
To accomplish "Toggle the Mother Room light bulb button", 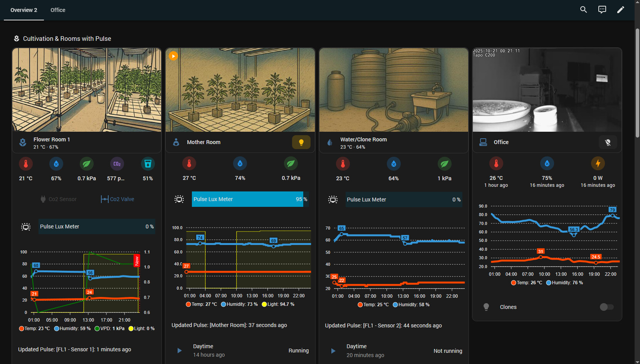I will point(301,142).
